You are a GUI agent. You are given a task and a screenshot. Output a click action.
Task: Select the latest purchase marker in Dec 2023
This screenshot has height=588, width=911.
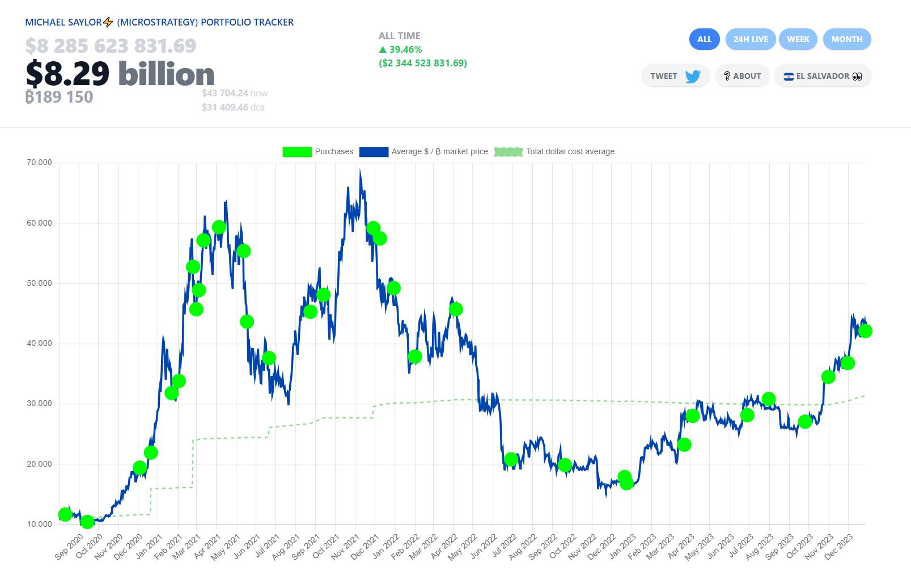[x=865, y=331]
